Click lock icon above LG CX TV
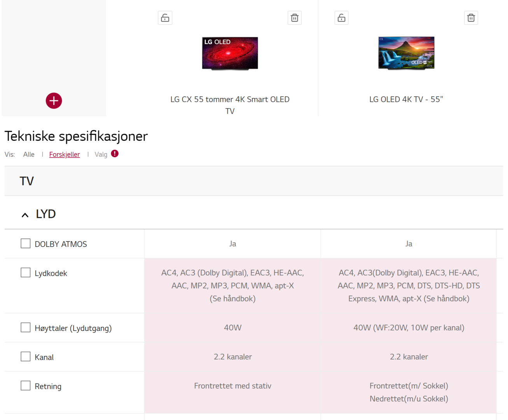Image resolution: width=508 pixels, height=420 pixels. [x=165, y=18]
